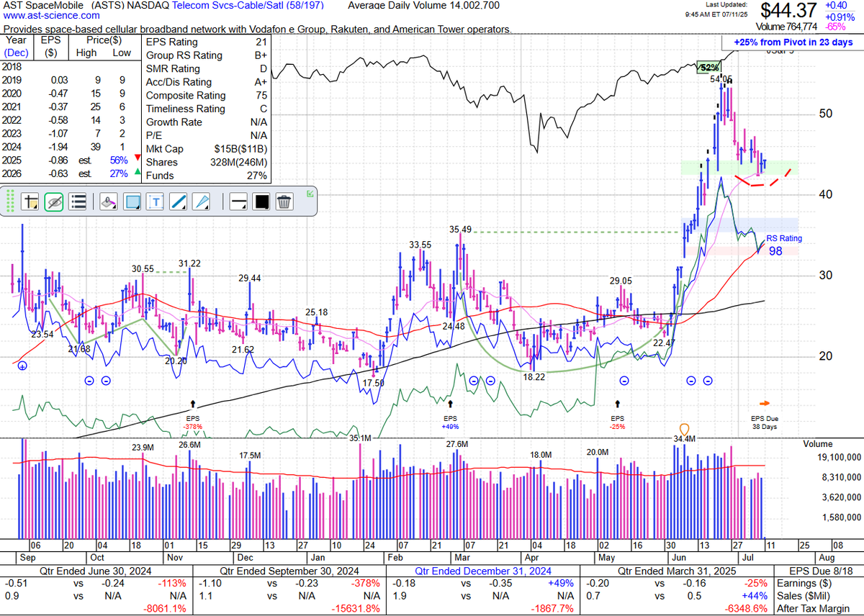Click the 18.22 low price label
The image size is (864, 616).
[534, 376]
